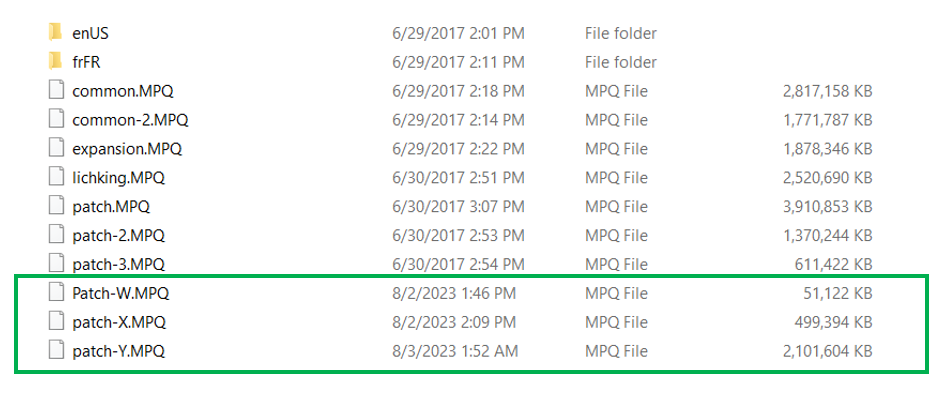Click the lichking.MPQ file icon

coord(55,178)
